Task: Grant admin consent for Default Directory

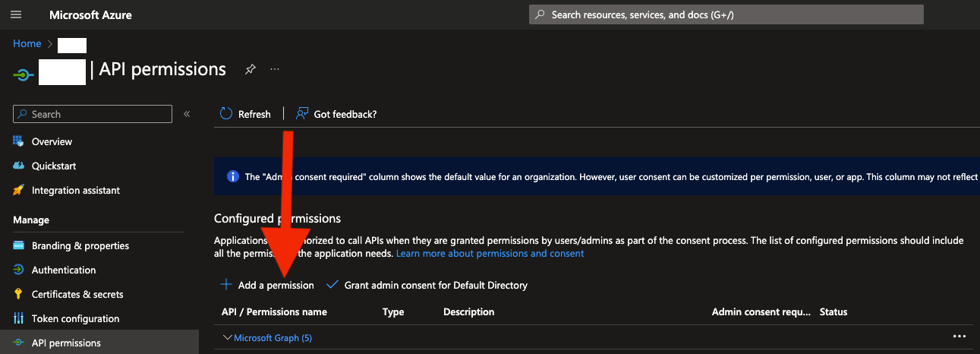Action: point(427,285)
